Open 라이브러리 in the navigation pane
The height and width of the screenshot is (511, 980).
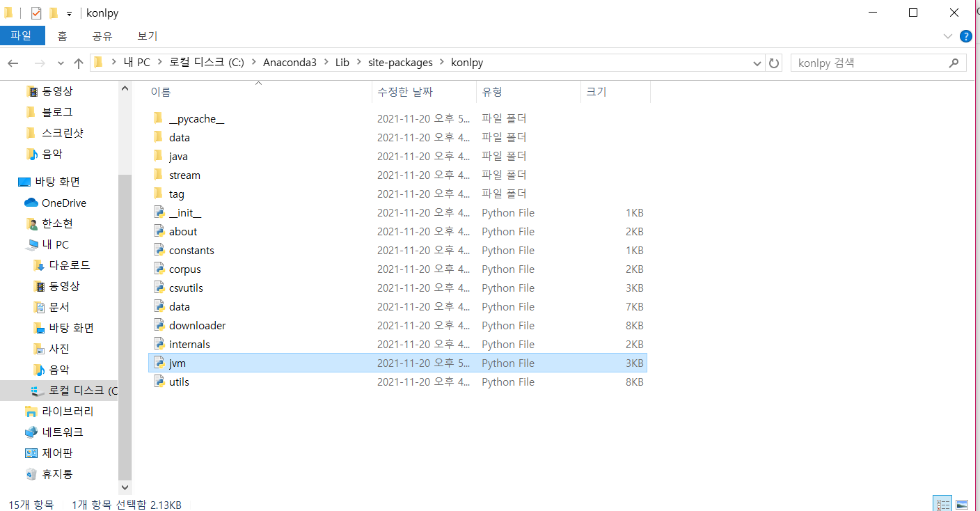(x=68, y=411)
